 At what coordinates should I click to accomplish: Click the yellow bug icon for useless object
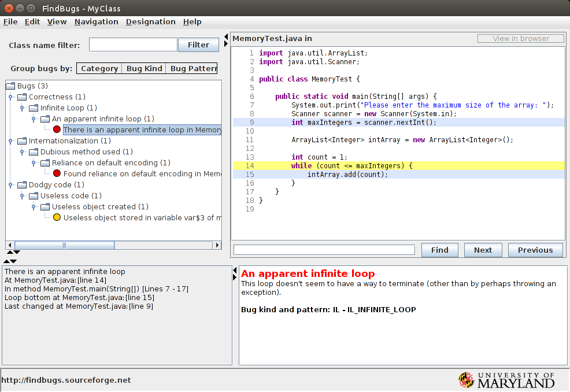click(x=57, y=217)
